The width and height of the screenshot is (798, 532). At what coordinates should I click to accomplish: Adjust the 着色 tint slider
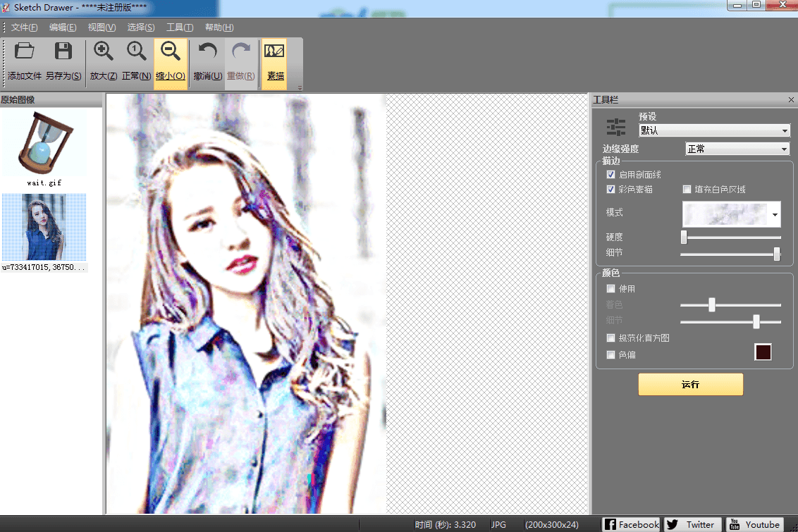712,304
